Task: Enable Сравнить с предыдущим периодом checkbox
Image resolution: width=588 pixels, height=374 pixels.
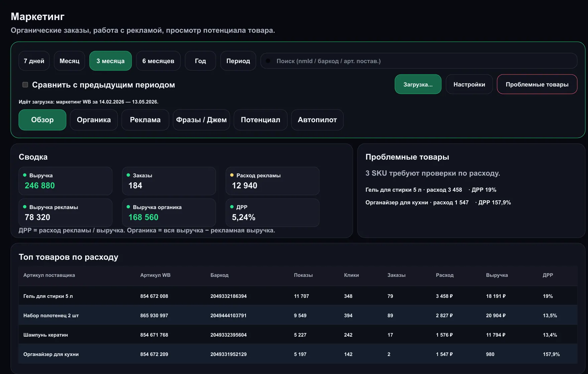Action: point(25,84)
